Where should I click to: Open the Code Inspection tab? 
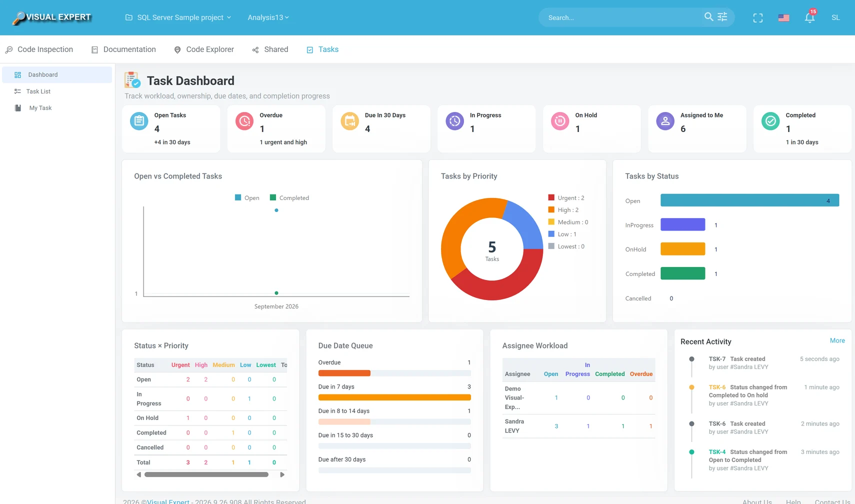click(39, 49)
